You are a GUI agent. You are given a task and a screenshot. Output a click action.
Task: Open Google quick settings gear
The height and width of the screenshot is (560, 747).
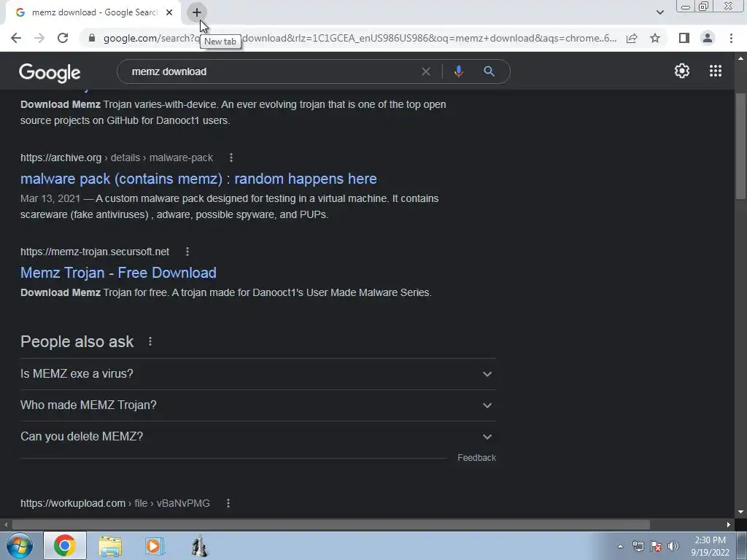pos(682,71)
